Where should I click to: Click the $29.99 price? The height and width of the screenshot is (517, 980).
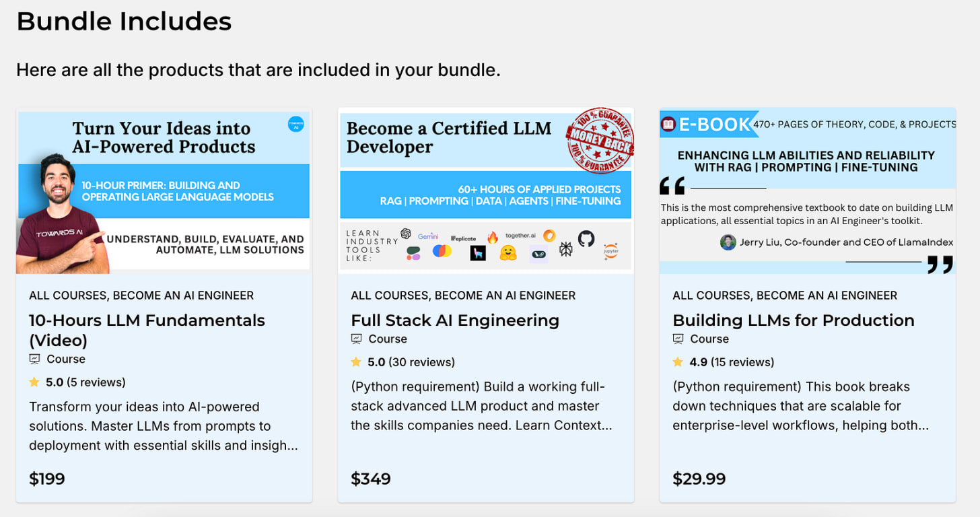[699, 479]
